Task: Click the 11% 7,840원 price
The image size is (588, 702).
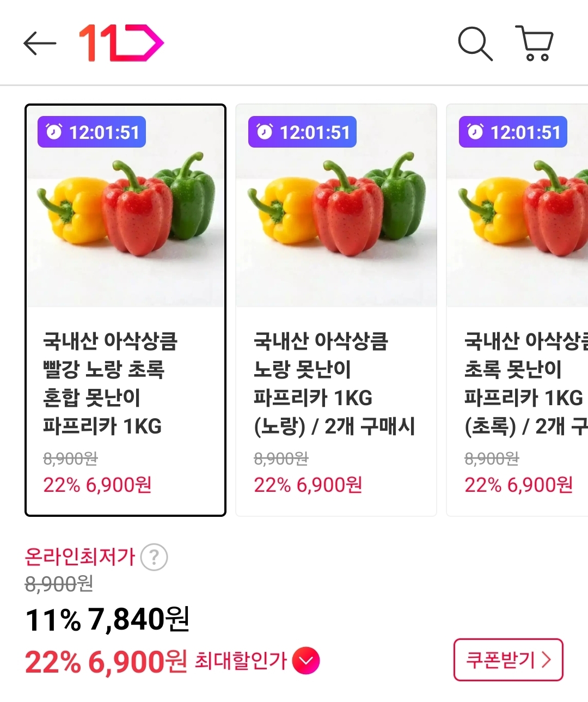Action: pyautogui.click(x=107, y=619)
